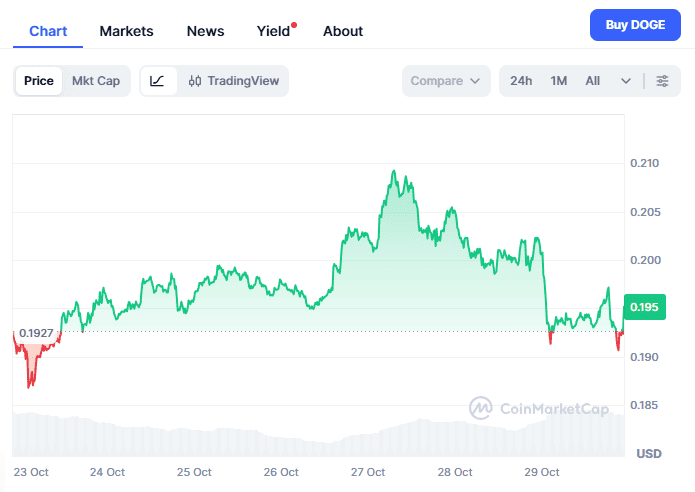This screenshot has width=695, height=492.
Task: Switch to TradingView candlestick chart
Action: click(234, 81)
